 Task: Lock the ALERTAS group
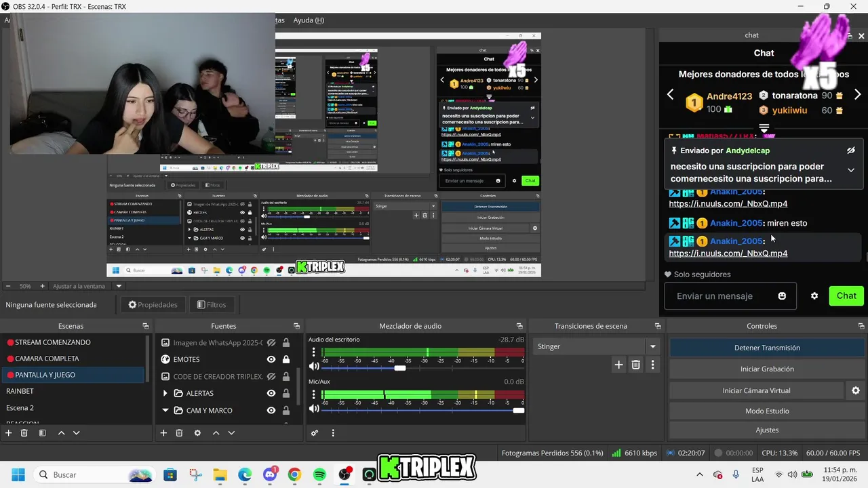(x=286, y=394)
